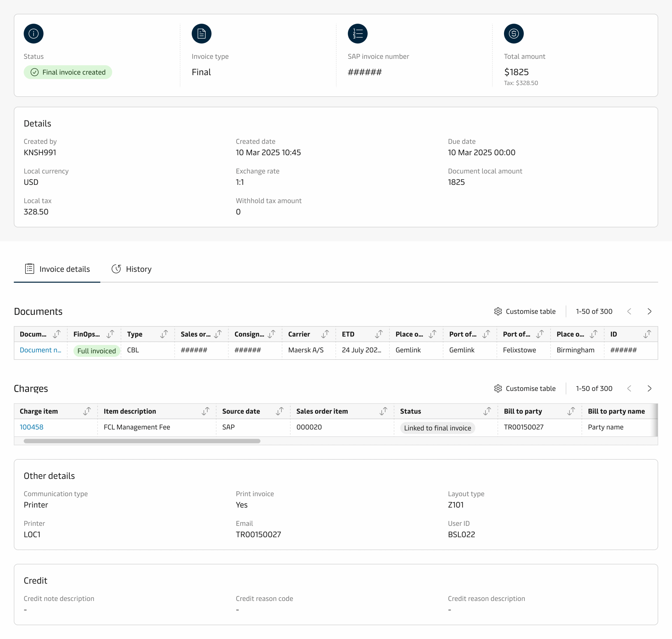Sort Documents by Type column

tap(164, 334)
